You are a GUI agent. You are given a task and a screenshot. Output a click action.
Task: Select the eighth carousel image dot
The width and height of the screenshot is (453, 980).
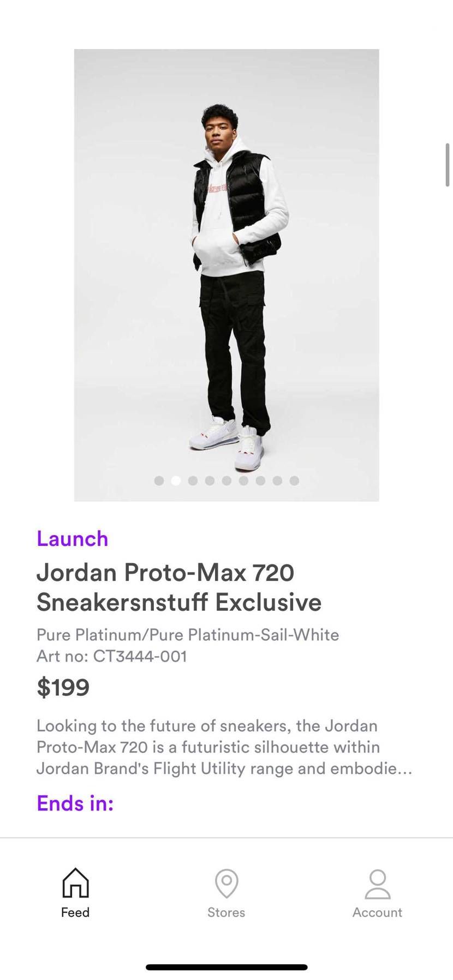277,480
